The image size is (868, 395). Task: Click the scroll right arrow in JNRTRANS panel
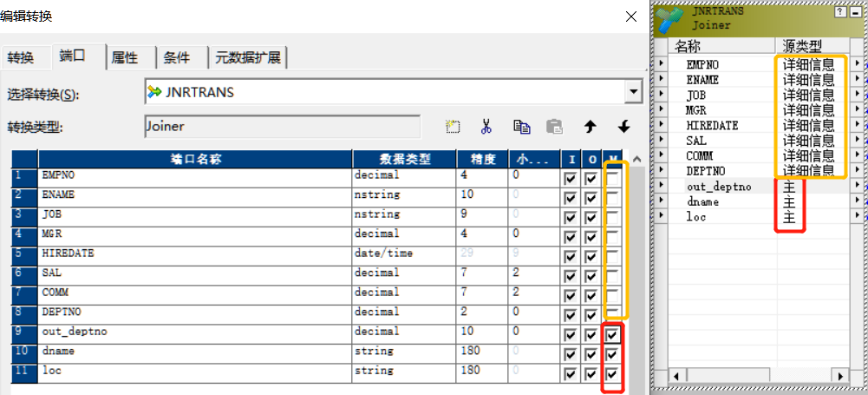(x=841, y=376)
